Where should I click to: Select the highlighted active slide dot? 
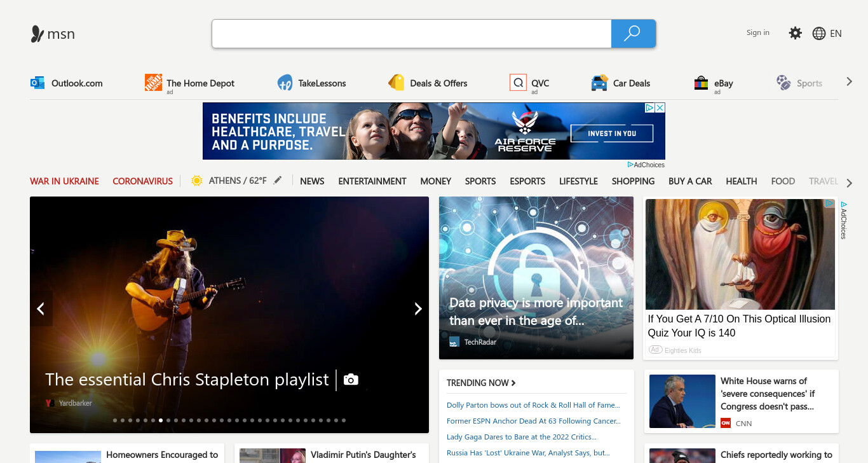pyautogui.click(x=161, y=420)
